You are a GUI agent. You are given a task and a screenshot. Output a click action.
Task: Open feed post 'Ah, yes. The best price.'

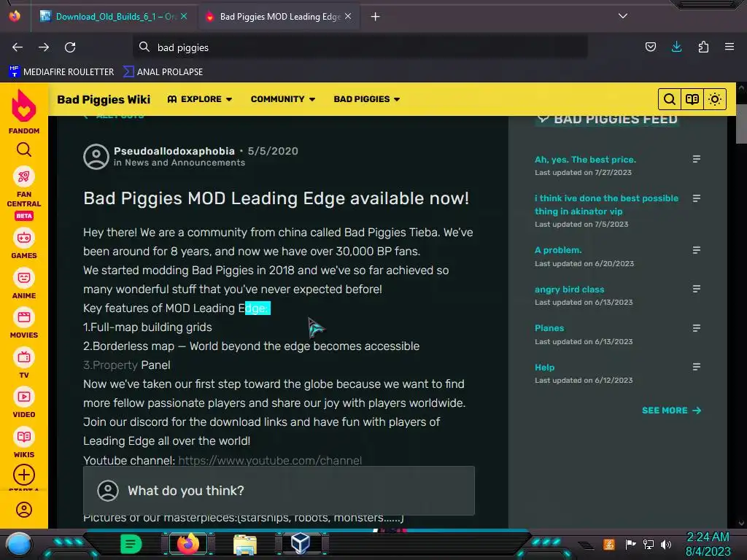coord(585,160)
